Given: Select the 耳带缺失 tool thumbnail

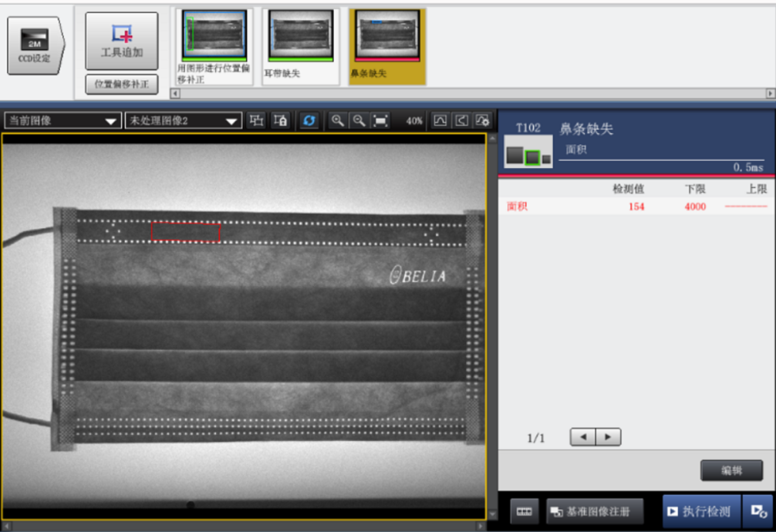Looking at the screenshot, I should click(x=301, y=45).
